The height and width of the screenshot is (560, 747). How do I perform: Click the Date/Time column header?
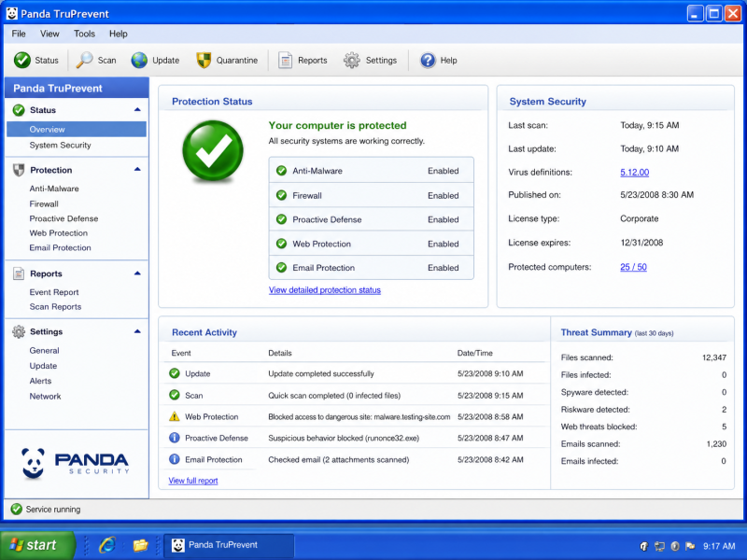click(x=475, y=353)
